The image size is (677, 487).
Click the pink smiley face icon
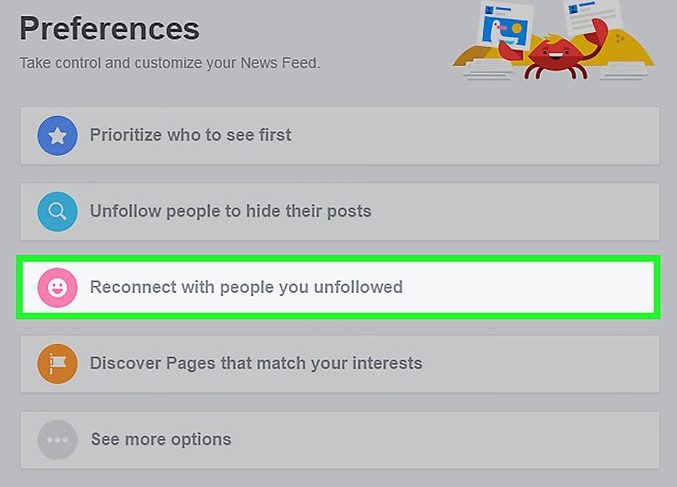pyautogui.click(x=57, y=288)
